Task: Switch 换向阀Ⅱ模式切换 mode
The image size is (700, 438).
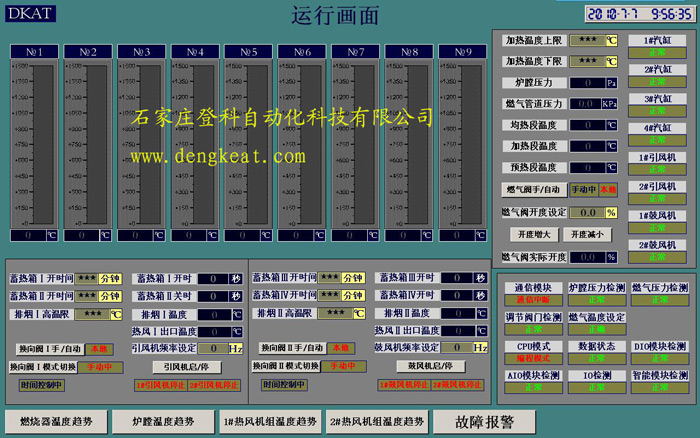Action: (286, 366)
